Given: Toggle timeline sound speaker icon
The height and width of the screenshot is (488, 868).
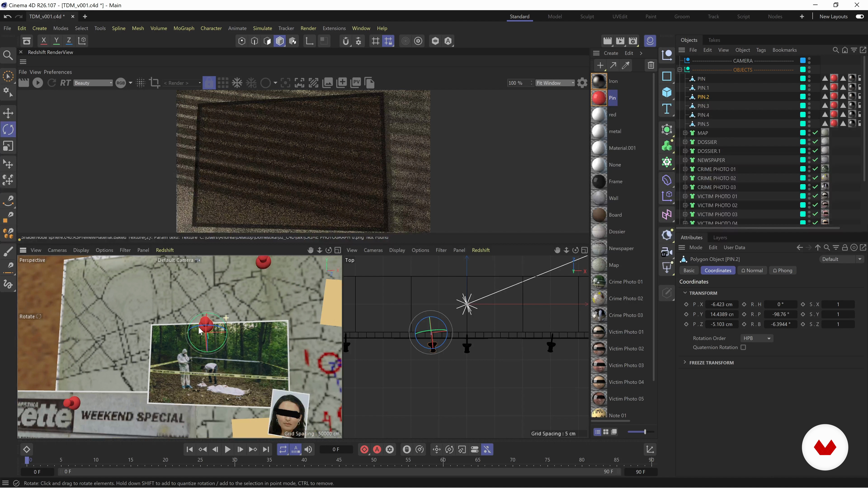Looking at the screenshot, I should pyautogui.click(x=308, y=450).
